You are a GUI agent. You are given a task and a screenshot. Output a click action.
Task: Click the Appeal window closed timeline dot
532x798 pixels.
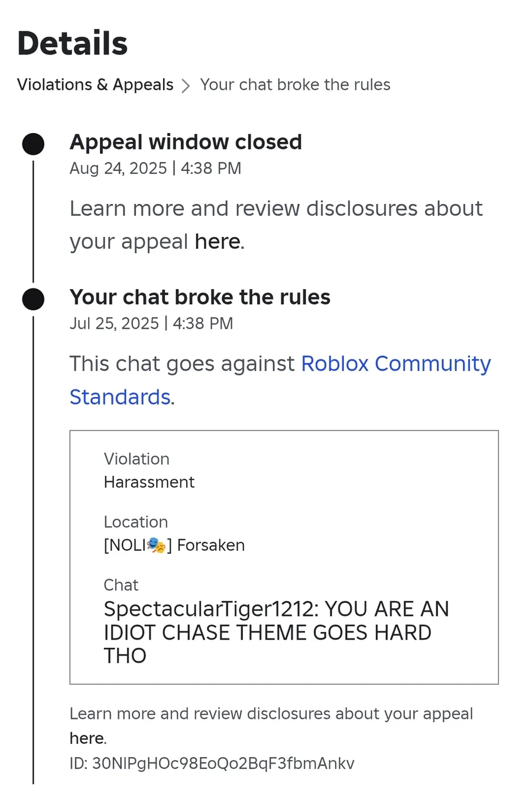(33, 144)
